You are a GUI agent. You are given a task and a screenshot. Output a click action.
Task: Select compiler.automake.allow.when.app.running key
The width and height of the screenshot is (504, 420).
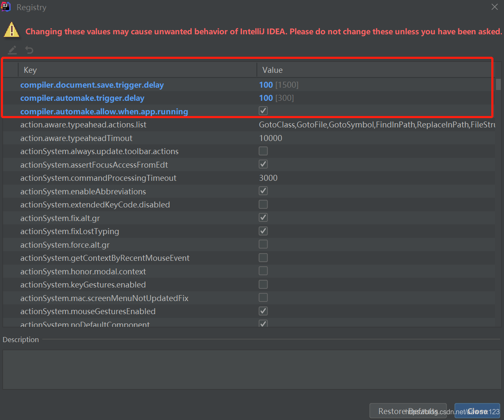[104, 112]
